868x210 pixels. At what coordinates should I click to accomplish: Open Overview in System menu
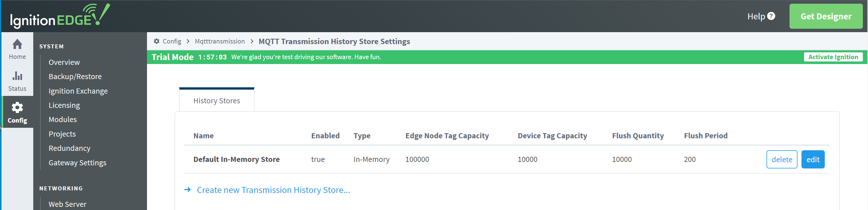(x=64, y=62)
